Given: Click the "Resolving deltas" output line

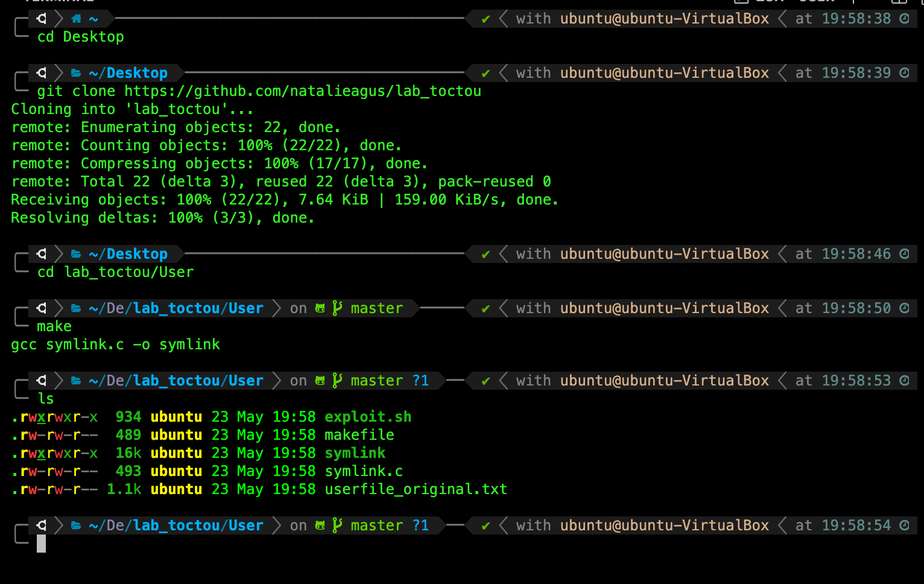Looking at the screenshot, I should click(162, 218).
